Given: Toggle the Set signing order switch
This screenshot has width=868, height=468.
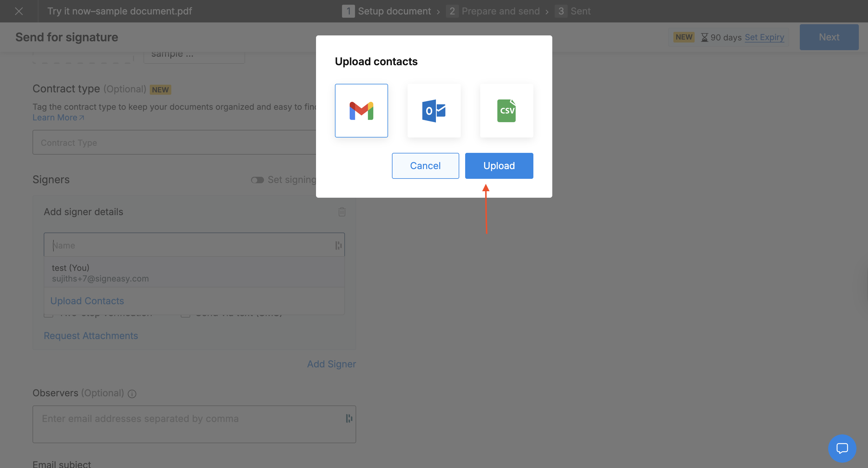Looking at the screenshot, I should (x=257, y=180).
